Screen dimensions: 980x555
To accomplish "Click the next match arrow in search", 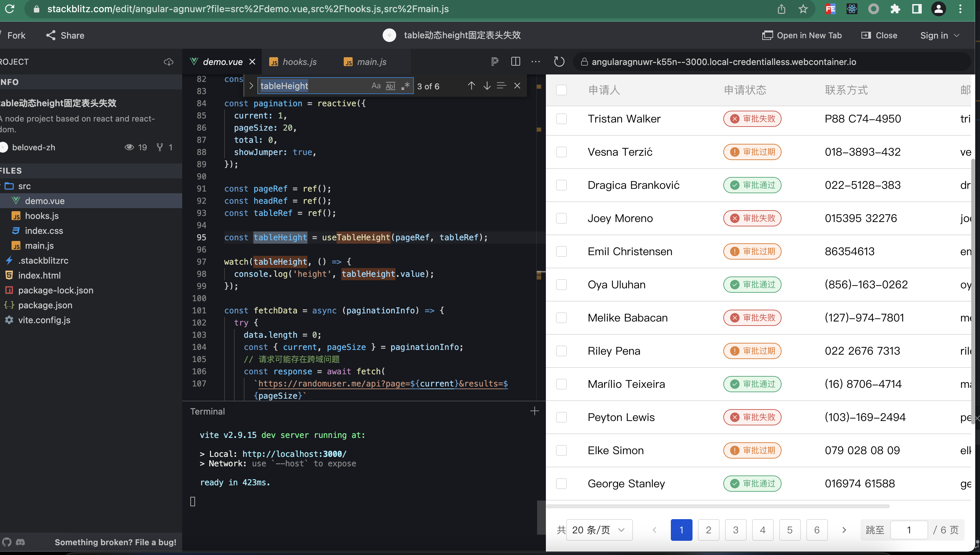I will coord(487,85).
